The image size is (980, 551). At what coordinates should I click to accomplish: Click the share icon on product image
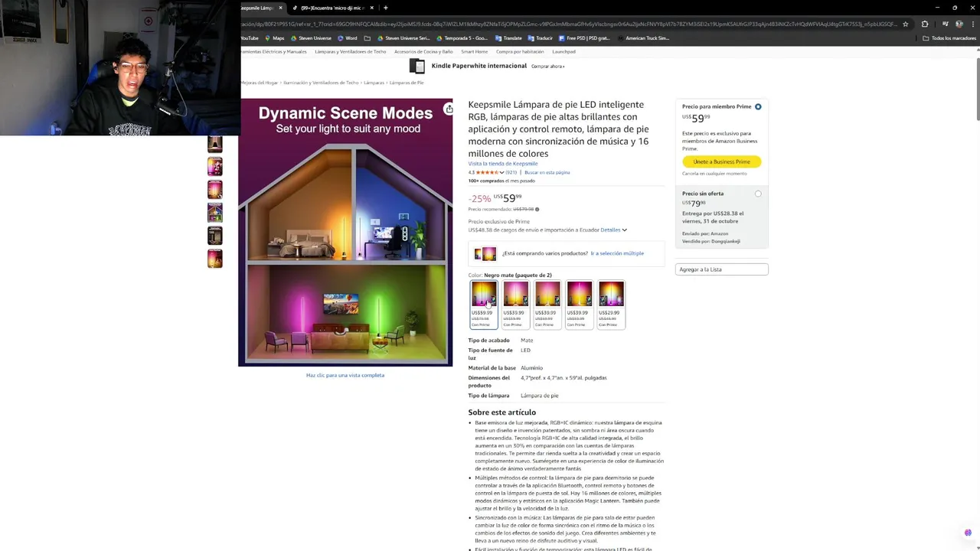(x=449, y=109)
